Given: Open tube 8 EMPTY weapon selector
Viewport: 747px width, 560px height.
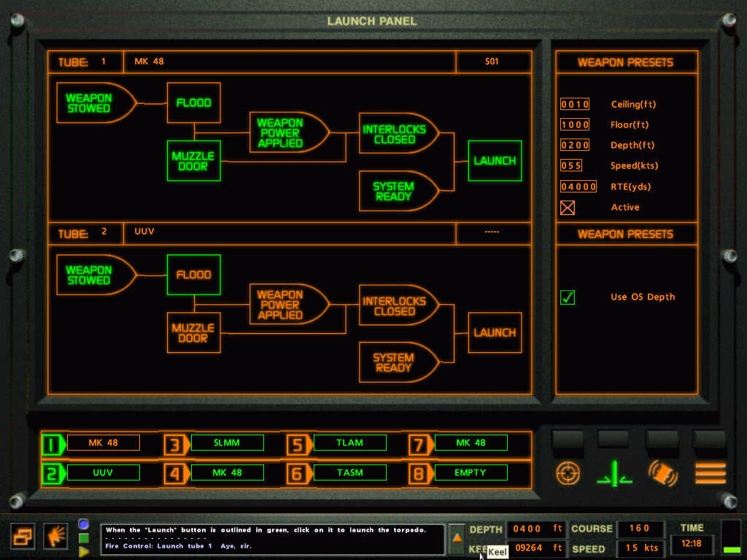Looking at the screenshot, I should (x=471, y=472).
